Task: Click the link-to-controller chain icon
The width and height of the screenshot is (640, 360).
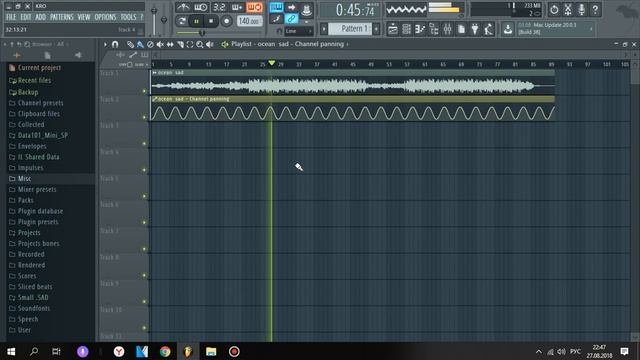Action: (x=291, y=19)
